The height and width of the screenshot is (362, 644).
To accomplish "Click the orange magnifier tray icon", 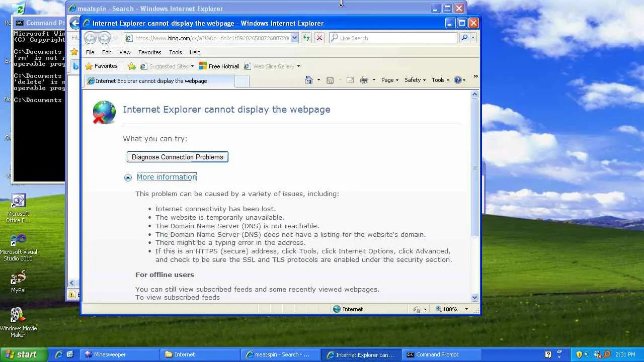I will tap(607, 354).
